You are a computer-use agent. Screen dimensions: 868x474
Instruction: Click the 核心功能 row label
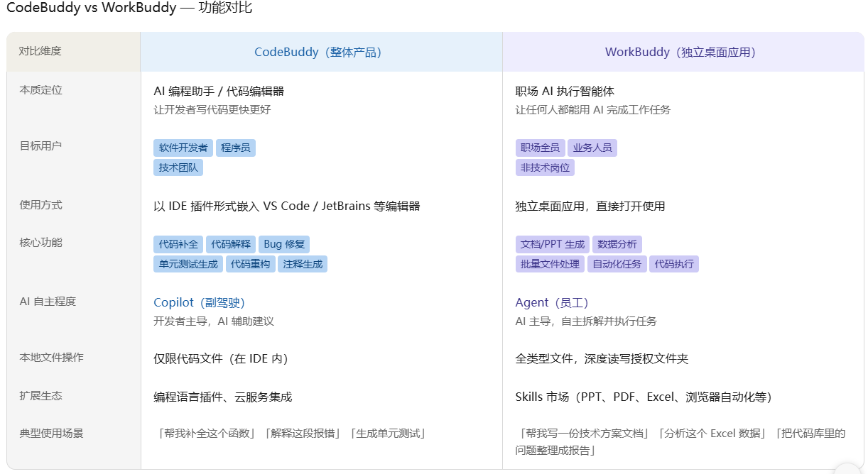[40, 242]
